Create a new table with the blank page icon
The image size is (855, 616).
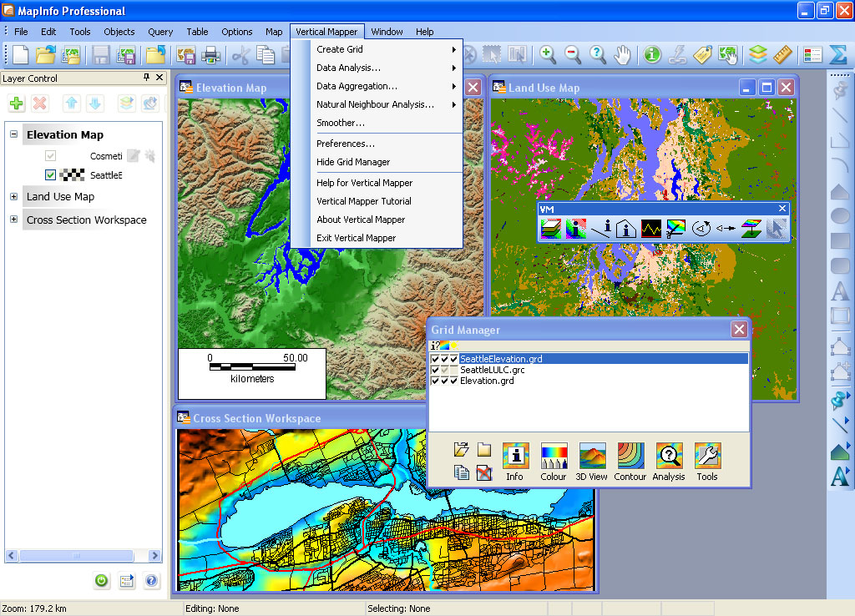point(21,54)
